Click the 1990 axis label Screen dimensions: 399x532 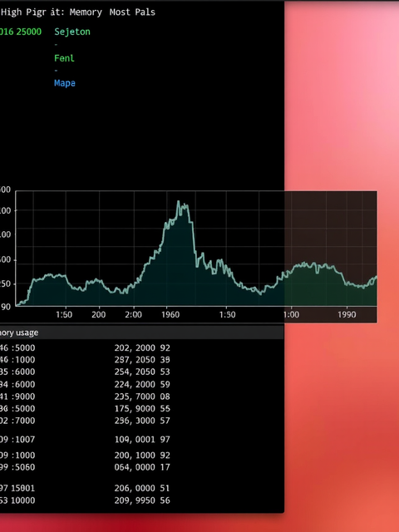(347, 315)
